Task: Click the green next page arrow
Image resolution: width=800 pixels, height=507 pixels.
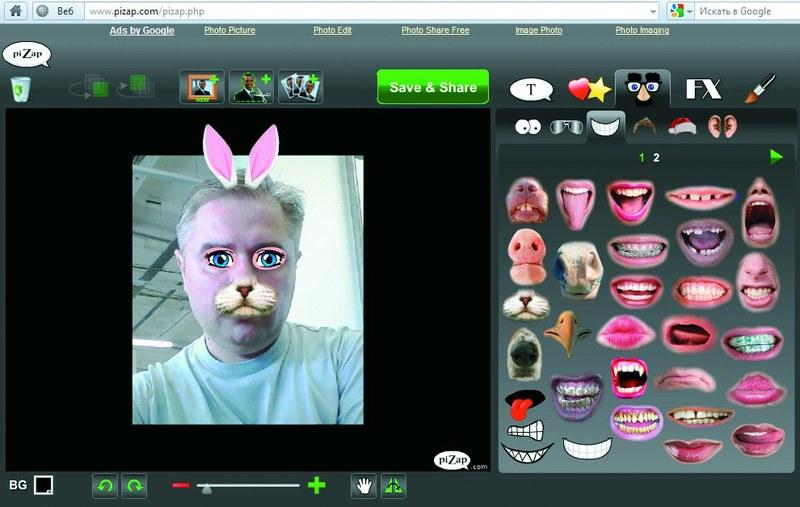Action: point(776,156)
